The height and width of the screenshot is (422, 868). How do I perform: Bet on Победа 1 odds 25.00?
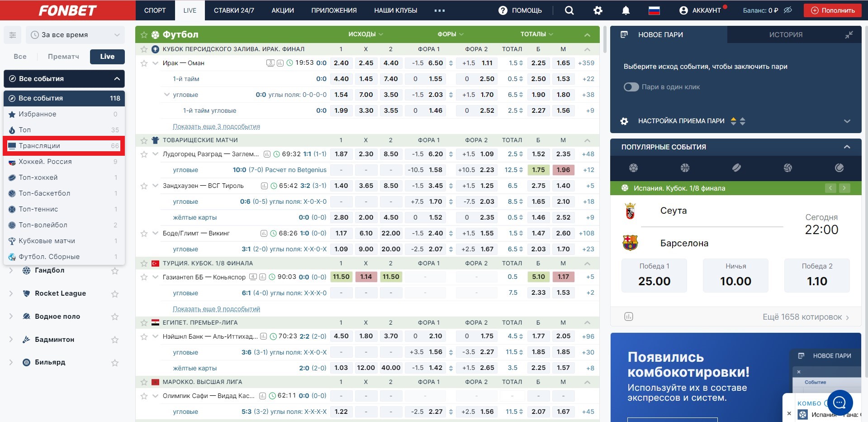tap(654, 275)
